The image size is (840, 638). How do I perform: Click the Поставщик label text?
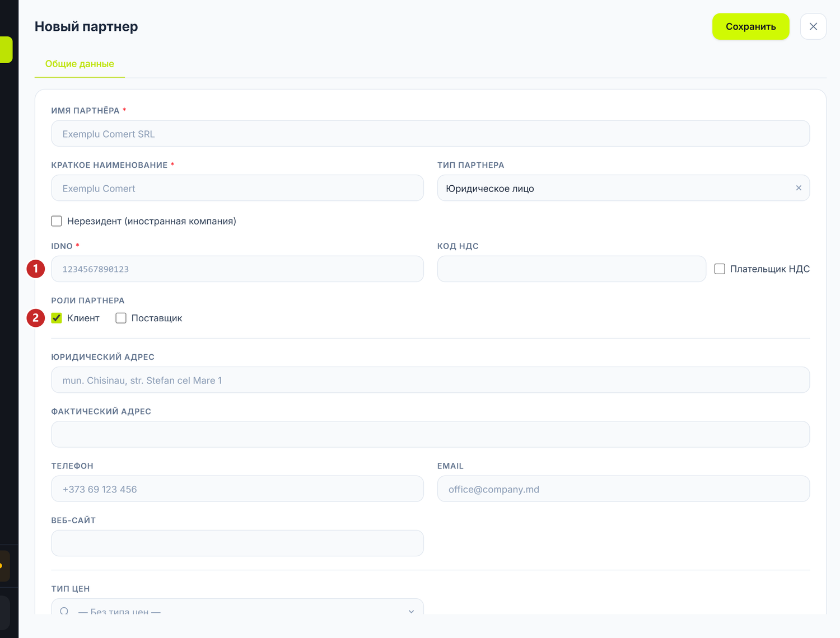tap(157, 318)
